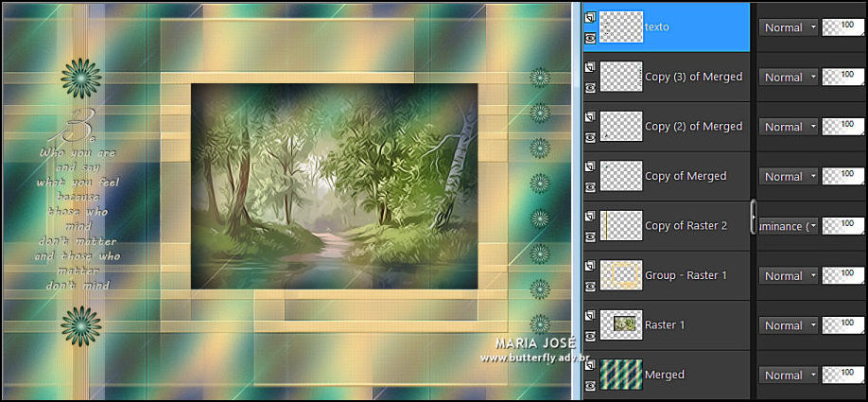The image size is (868, 402).
Task: Click opacity slider of Copy of Merged
Action: 843,177
